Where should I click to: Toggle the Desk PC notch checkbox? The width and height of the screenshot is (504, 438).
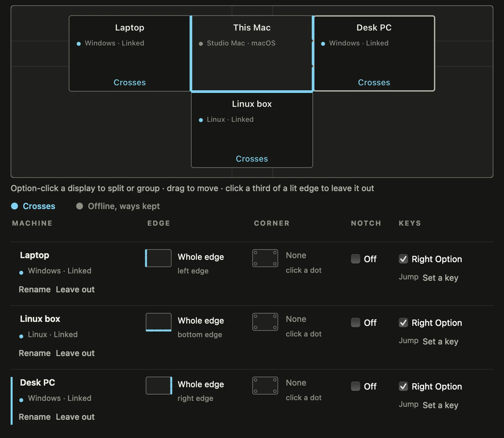[x=356, y=386]
